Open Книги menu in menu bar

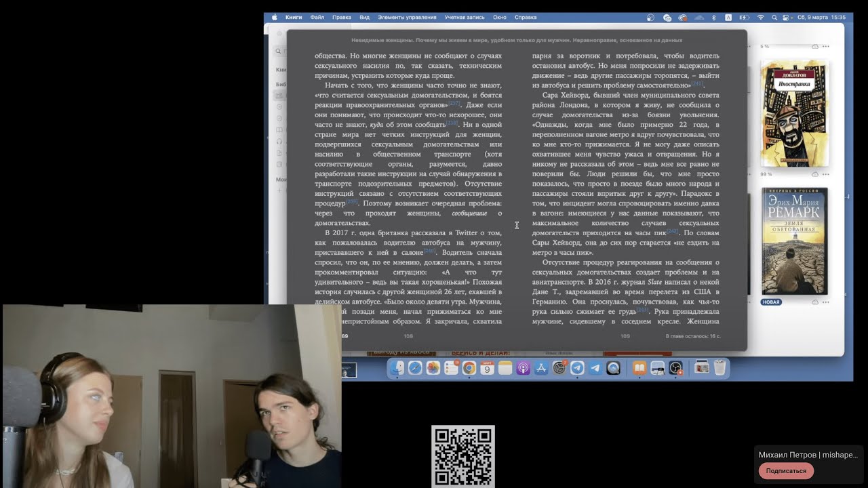[x=294, y=17]
